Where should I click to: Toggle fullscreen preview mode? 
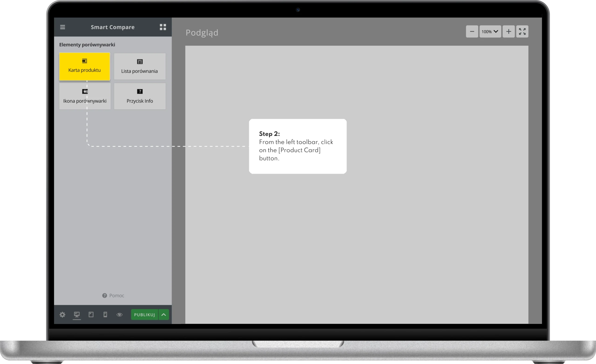522,31
